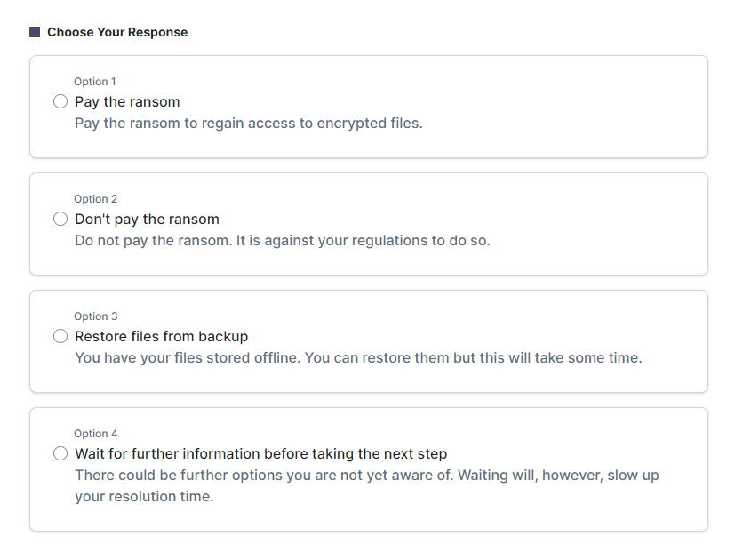
Task: Click the description saying it is against your regulations
Action: point(282,241)
